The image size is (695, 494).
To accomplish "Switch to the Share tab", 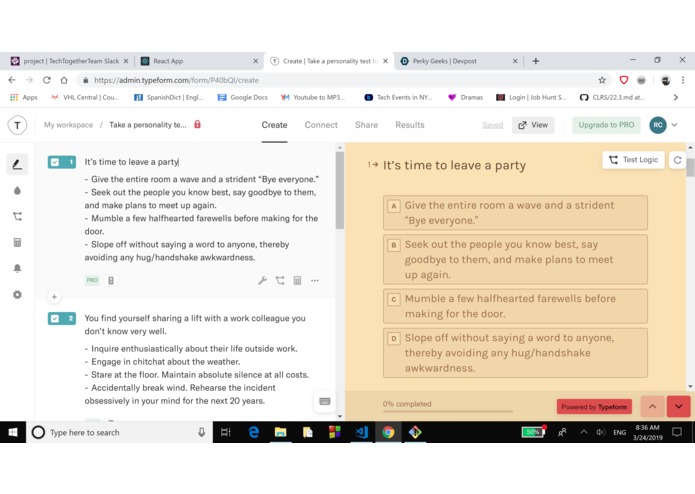I will (x=366, y=125).
